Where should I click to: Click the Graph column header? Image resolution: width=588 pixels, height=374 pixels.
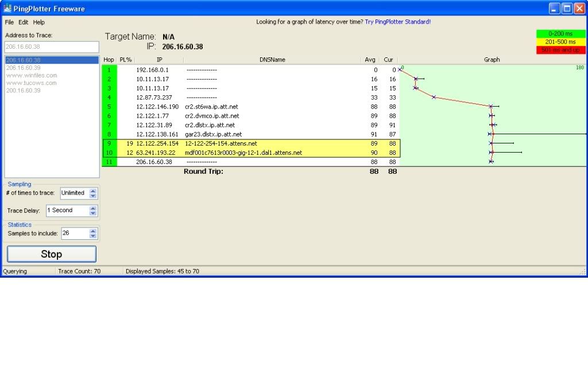492,60
